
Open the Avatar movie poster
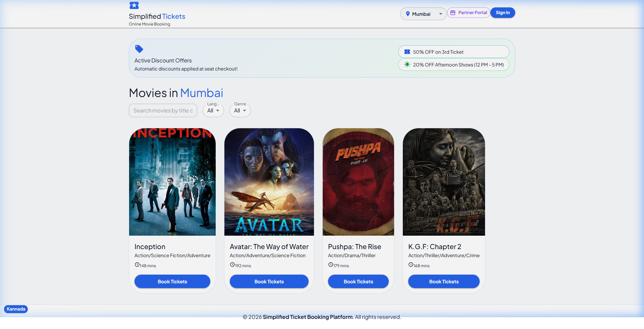pos(269,182)
